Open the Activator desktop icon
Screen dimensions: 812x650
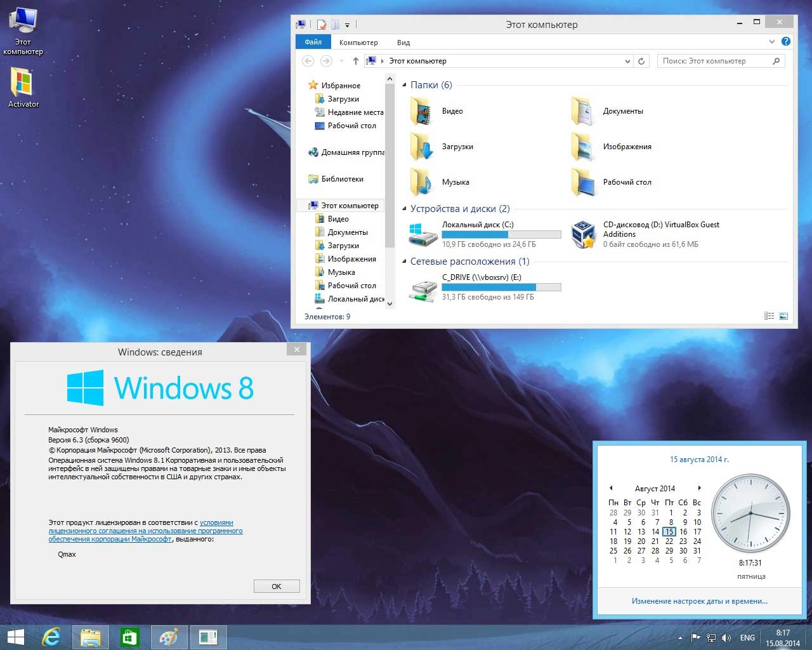(23, 87)
